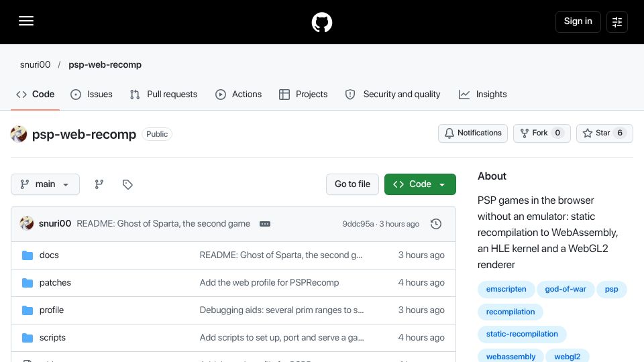644x362 pixels.
Task: Star the repository
Action: (604, 133)
